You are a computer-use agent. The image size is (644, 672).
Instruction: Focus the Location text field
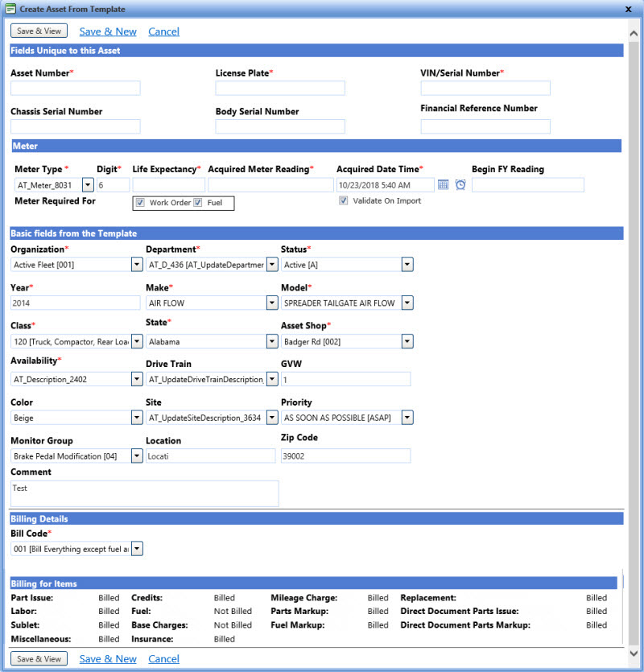pos(211,456)
